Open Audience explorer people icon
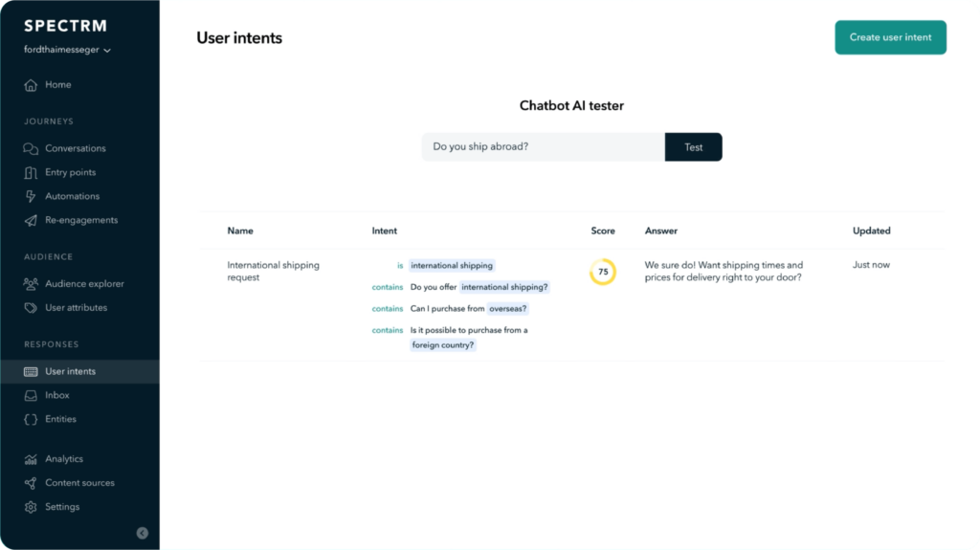 pos(31,284)
